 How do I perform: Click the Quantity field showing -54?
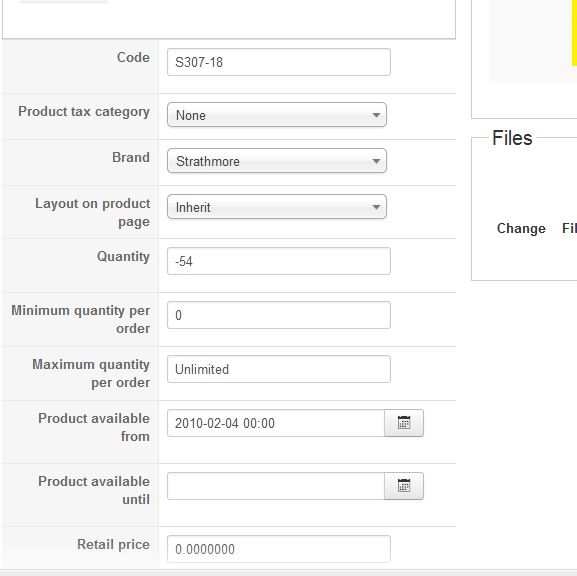pos(279,261)
